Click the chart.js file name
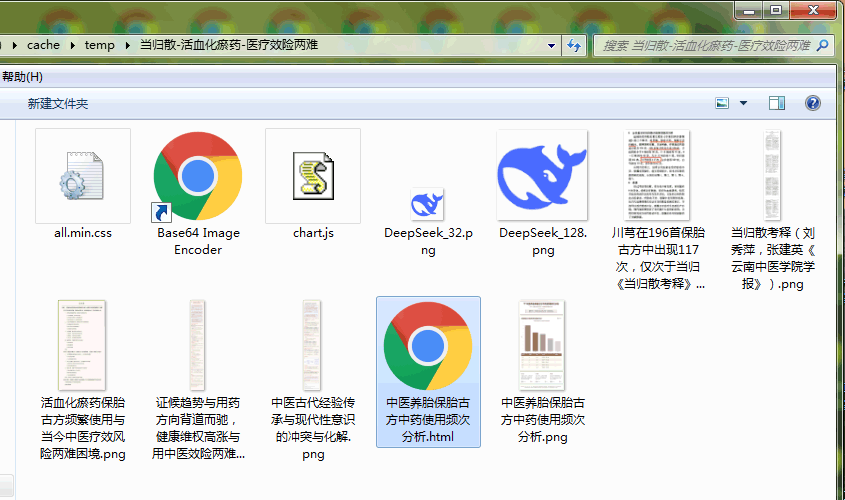This screenshot has height=500, width=845. 313,233
